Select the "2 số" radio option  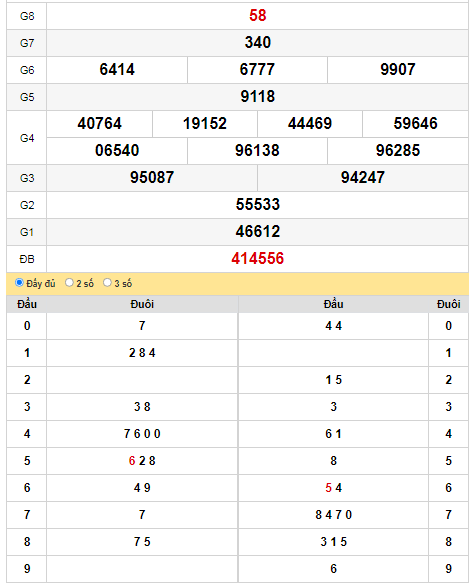(69, 283)
